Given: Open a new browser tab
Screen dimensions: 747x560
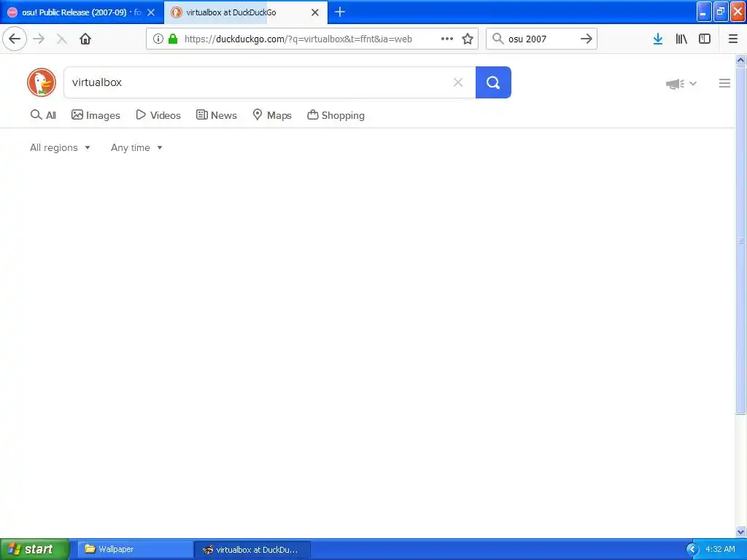Looking at the screenshot, I should click(x=340, y=12).
